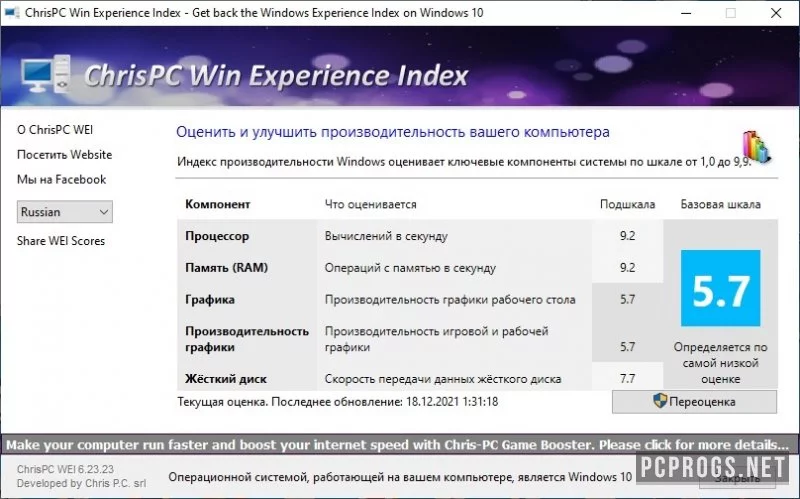This screenshot has width=800, height=499.
Task: Expand the Russian language dropdown
Action: click(x=65, y=212)
